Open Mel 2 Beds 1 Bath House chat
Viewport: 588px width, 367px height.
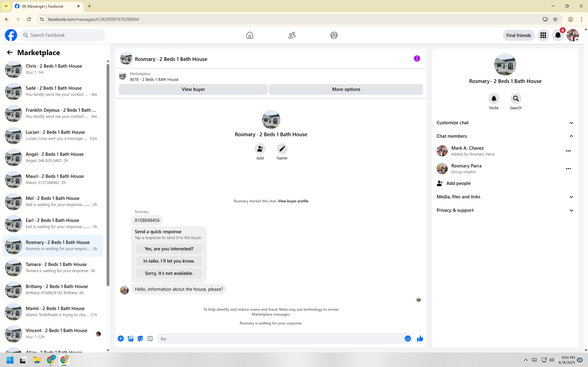point(53,201)
